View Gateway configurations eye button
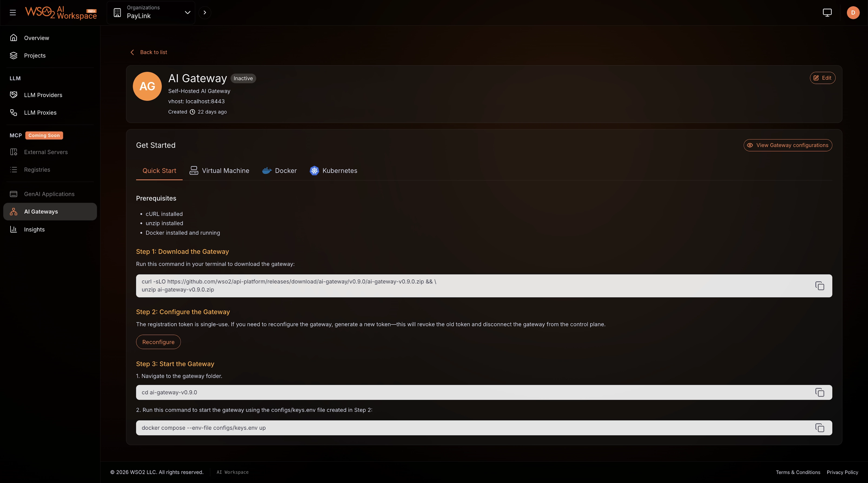 pos(787,145)
